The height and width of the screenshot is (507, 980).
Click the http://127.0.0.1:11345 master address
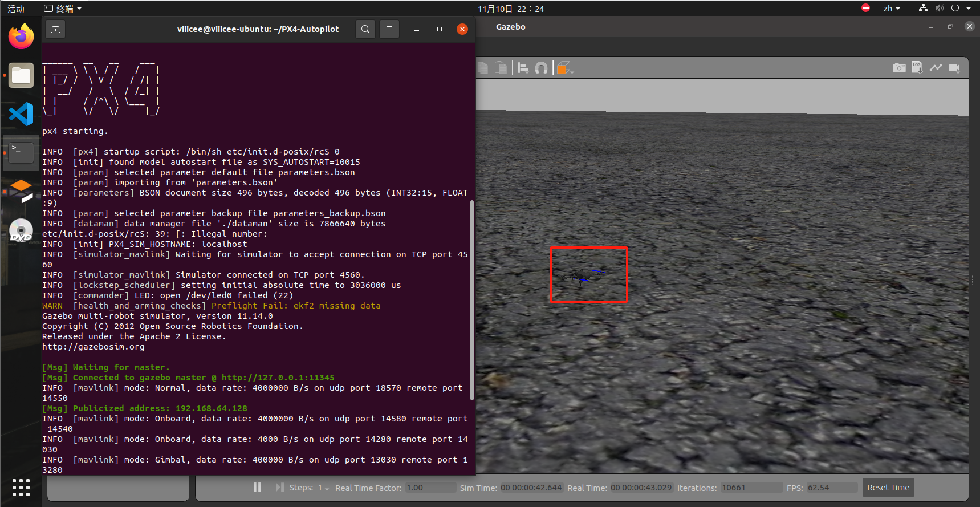278,378
